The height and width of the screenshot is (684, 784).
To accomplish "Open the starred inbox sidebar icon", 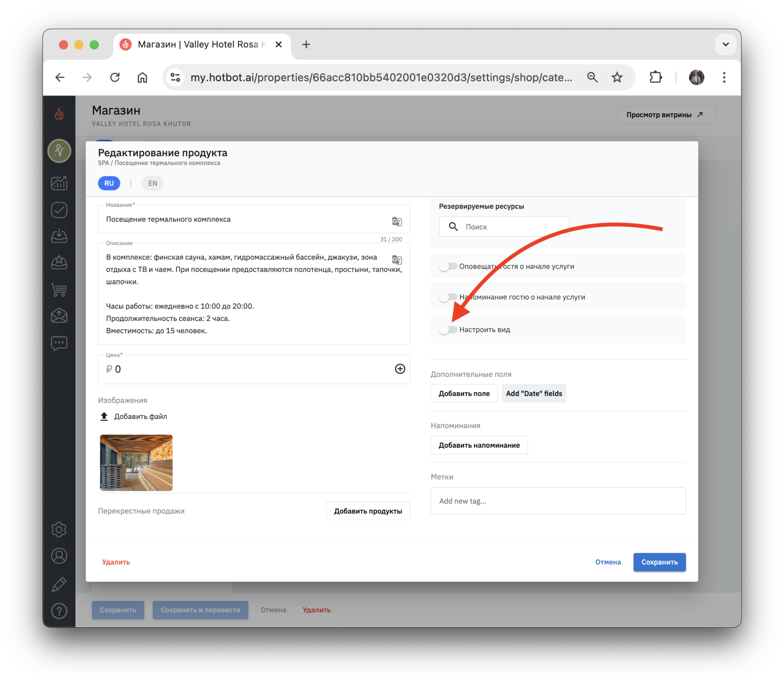I will coord(59,262).
